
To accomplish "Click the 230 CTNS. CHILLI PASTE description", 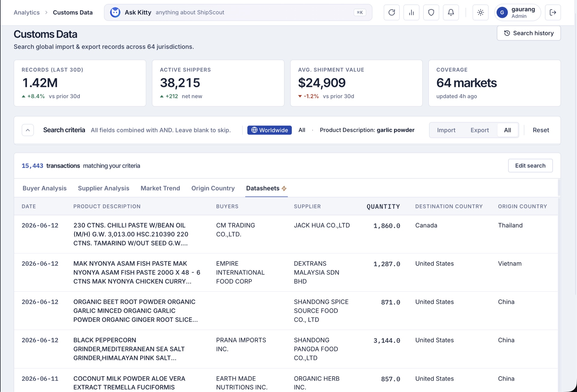I will (x=131, y=234).
